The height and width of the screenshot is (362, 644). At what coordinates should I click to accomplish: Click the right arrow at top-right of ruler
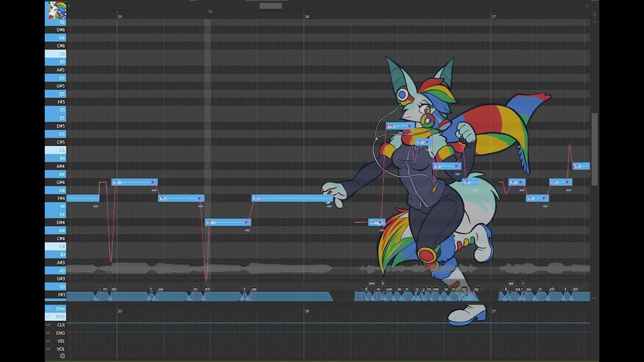587,6
